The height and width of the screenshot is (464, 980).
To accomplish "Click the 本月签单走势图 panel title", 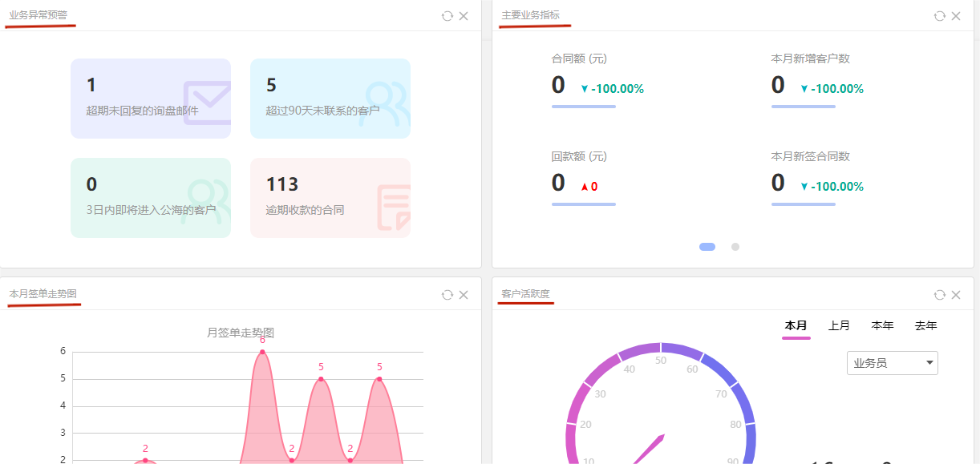I will pyautogui.click(x=43, y=294).
